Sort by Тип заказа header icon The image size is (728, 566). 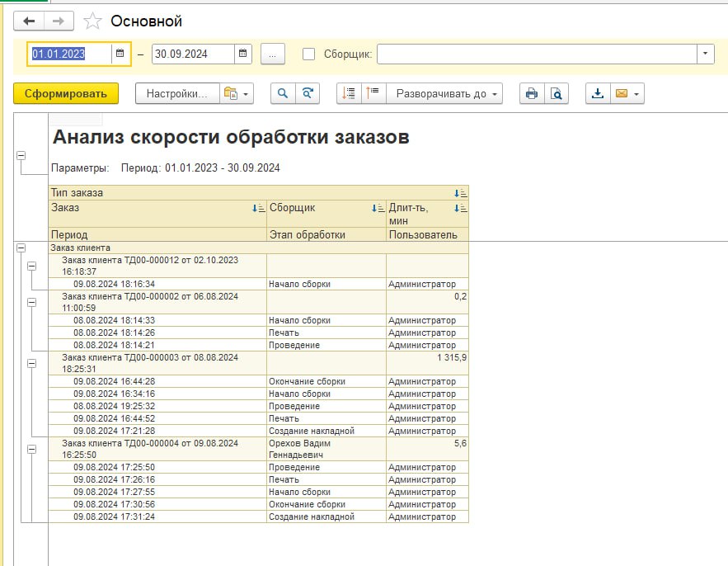[461, 193]
